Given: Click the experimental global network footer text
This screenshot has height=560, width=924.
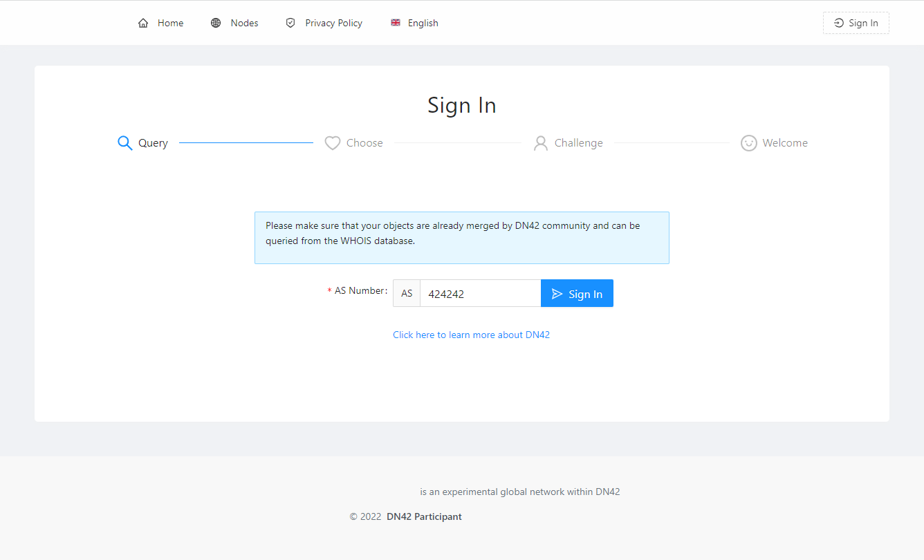Looking at the screenshot, I should tap(520, 492).
